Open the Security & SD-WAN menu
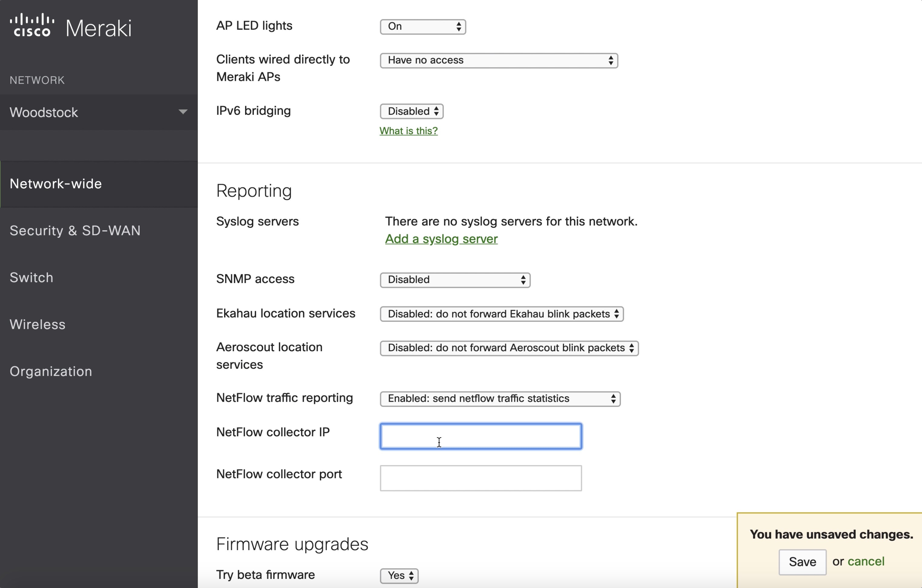The width and height of the screenshot is (922, 588). [75, 230]
